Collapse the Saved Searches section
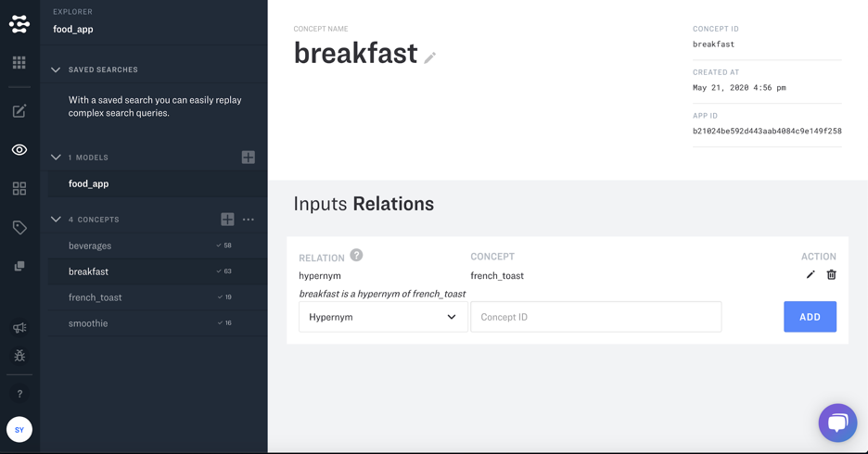 56,69
